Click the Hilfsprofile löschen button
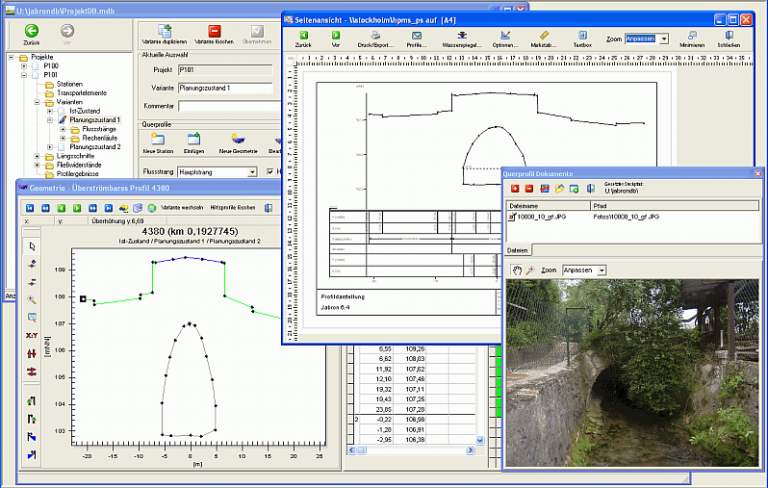768x488 pixels. pyautogui.click(x=232, y=207)
